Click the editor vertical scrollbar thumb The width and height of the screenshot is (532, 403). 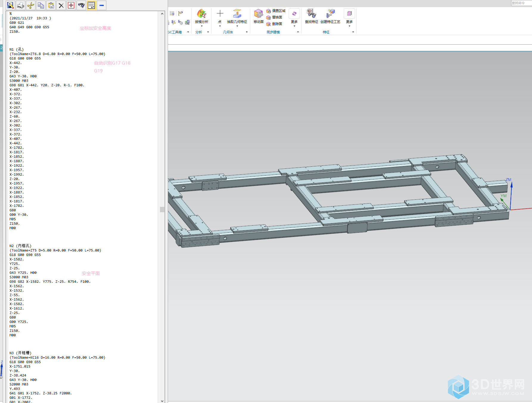click(162, 210)
